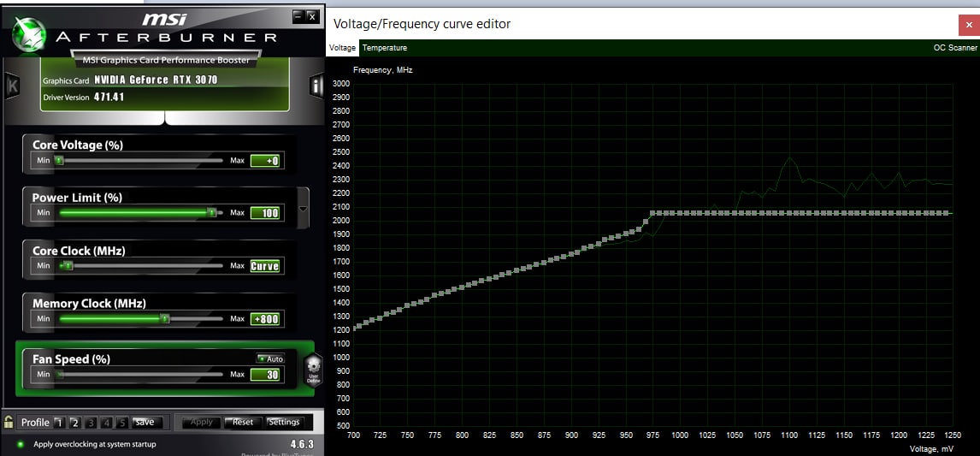Click the Fan Speed slider handle

pyautogui.click(x=60, y=375)
